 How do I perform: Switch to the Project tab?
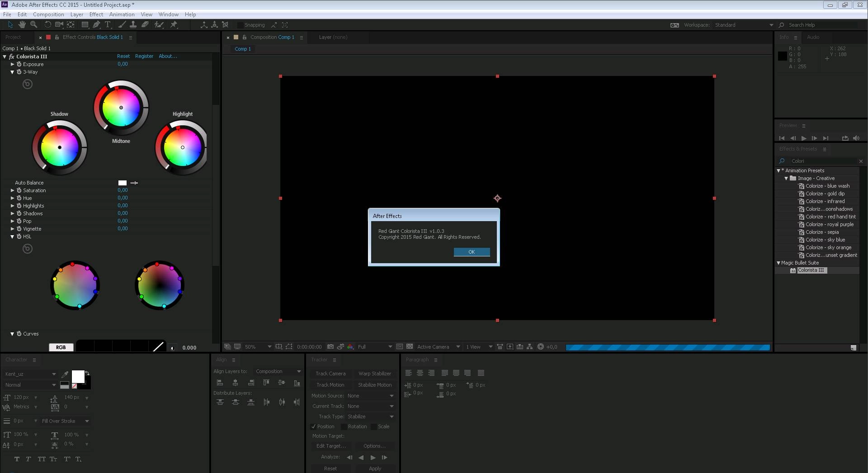coord(13,37)
